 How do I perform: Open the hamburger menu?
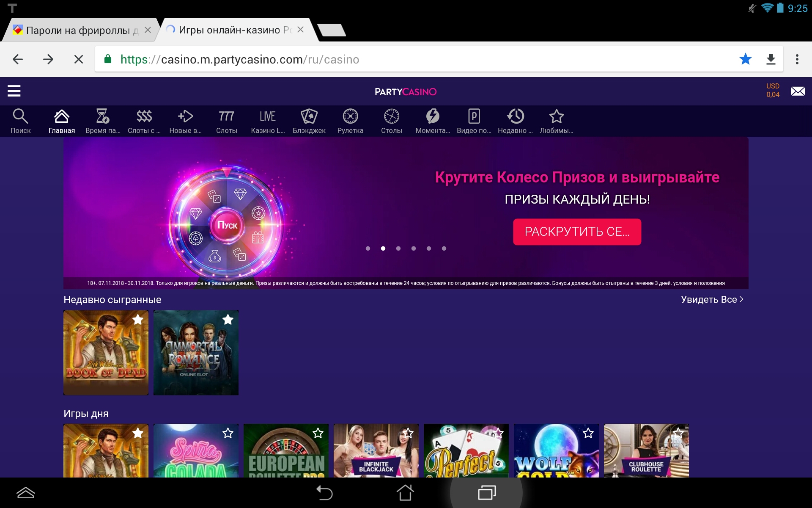coord(14,91)
